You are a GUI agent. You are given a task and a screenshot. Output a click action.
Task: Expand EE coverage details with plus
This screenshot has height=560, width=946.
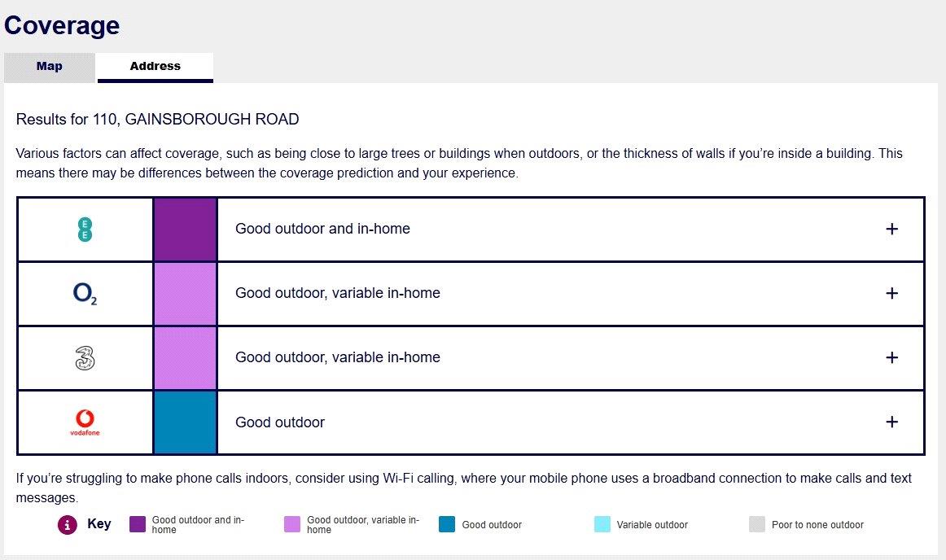(891, 229)
